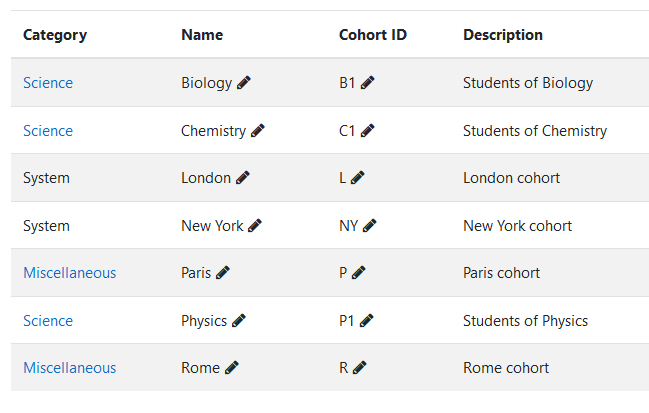This screenshot has height=413, width=649.
Task: Edit Physics name with pencil icon
Action: click(239, 321)
